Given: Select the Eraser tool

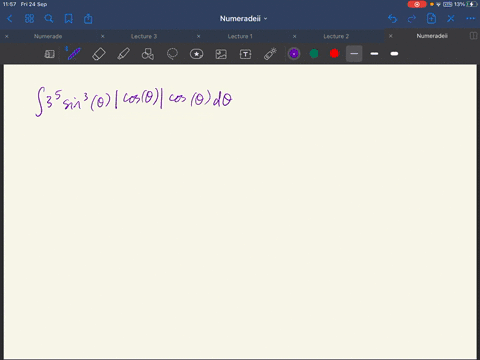Looking at the screenshot, I should pyautogui.click(x=99, y=54).
